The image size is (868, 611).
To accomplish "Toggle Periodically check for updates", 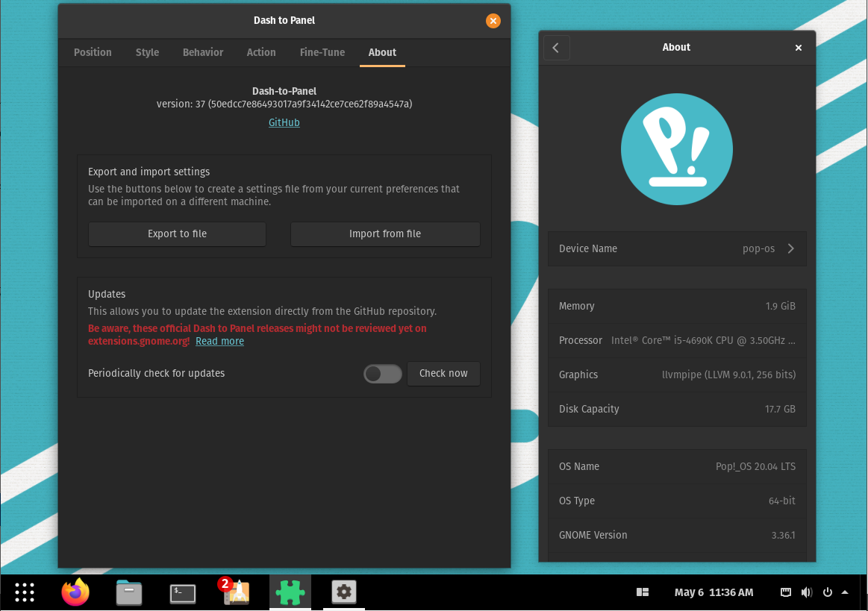I will (383, 374).
